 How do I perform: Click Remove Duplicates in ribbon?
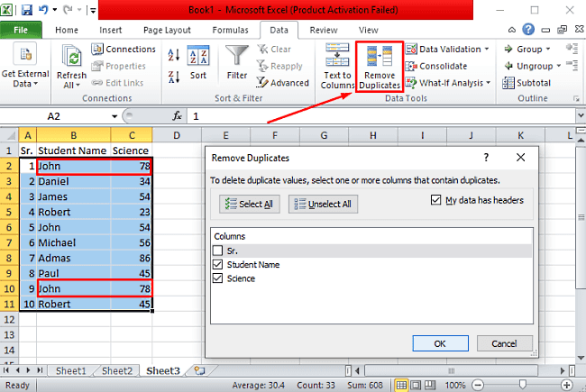pos(380,67)
